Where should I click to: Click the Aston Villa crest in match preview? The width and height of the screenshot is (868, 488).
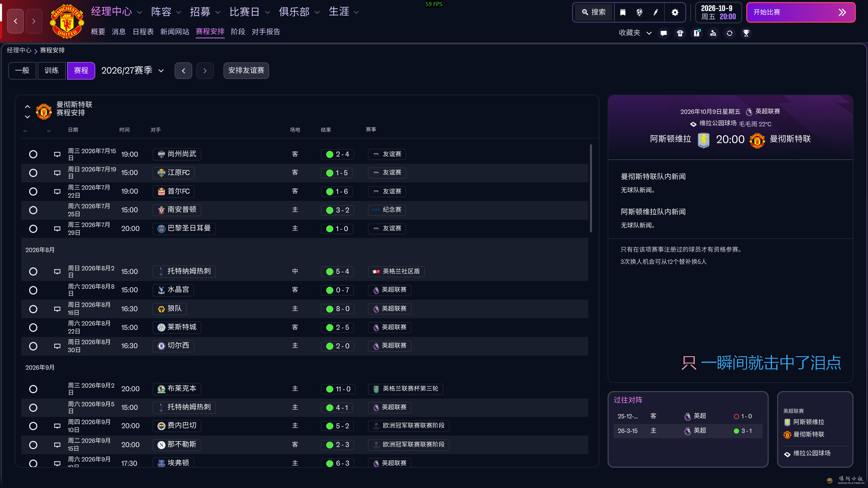(x=704, y=140)
